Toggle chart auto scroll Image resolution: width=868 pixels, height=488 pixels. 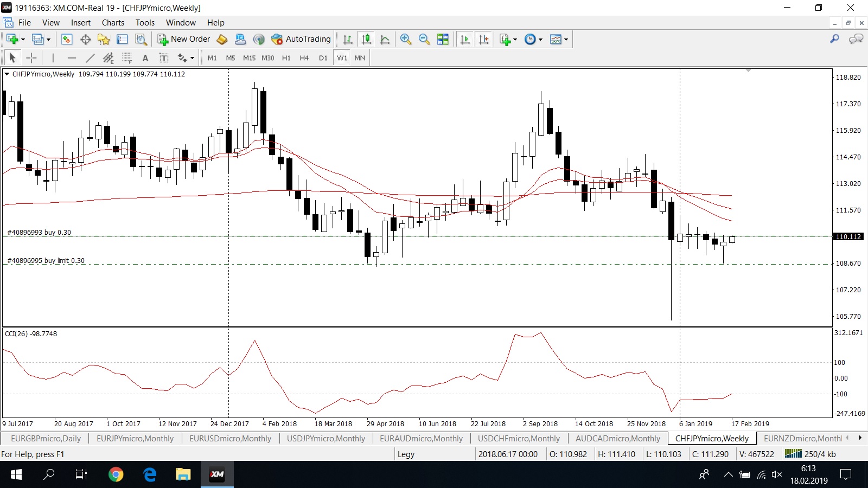pyautogui.click(x=465, y=39)
